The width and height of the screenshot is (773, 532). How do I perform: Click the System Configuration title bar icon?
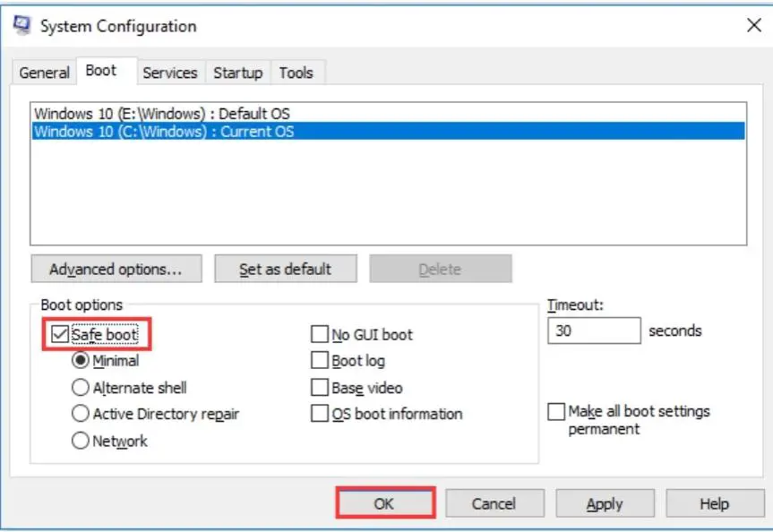click(x=21, y=25)
